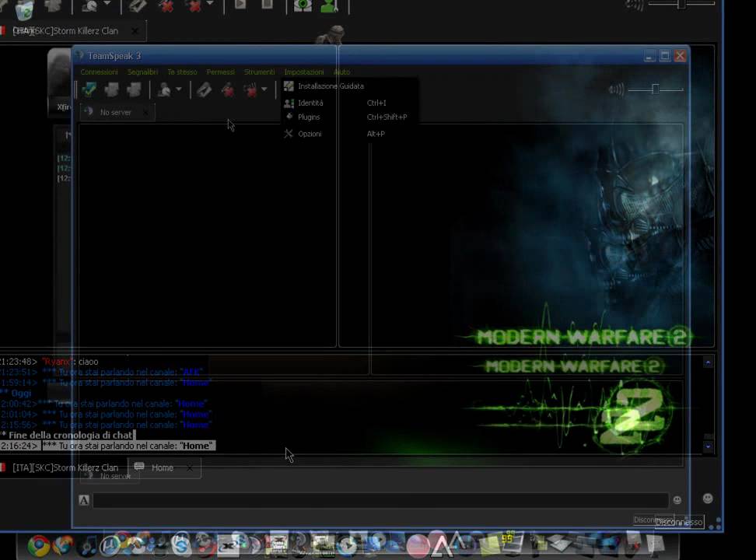Open the Connessioni menu
This screenshot has height=560, width=756.
click(99, 72)
